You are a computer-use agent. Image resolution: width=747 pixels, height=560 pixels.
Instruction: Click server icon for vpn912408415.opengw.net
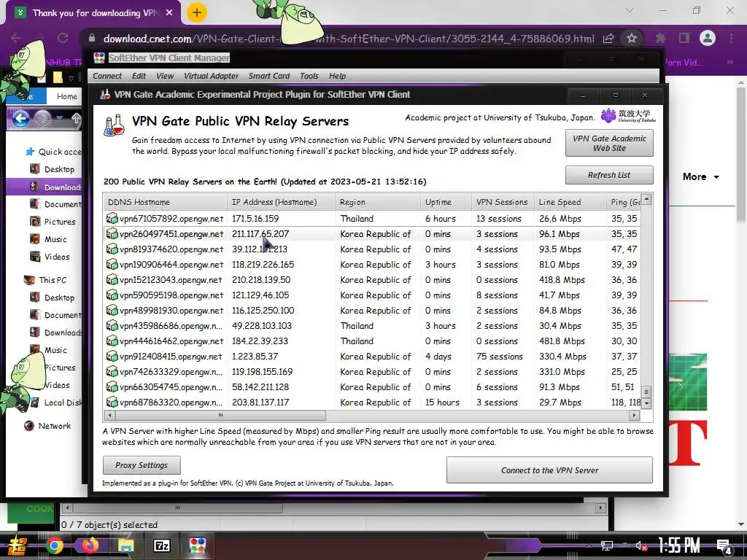[x=112, y=356]
